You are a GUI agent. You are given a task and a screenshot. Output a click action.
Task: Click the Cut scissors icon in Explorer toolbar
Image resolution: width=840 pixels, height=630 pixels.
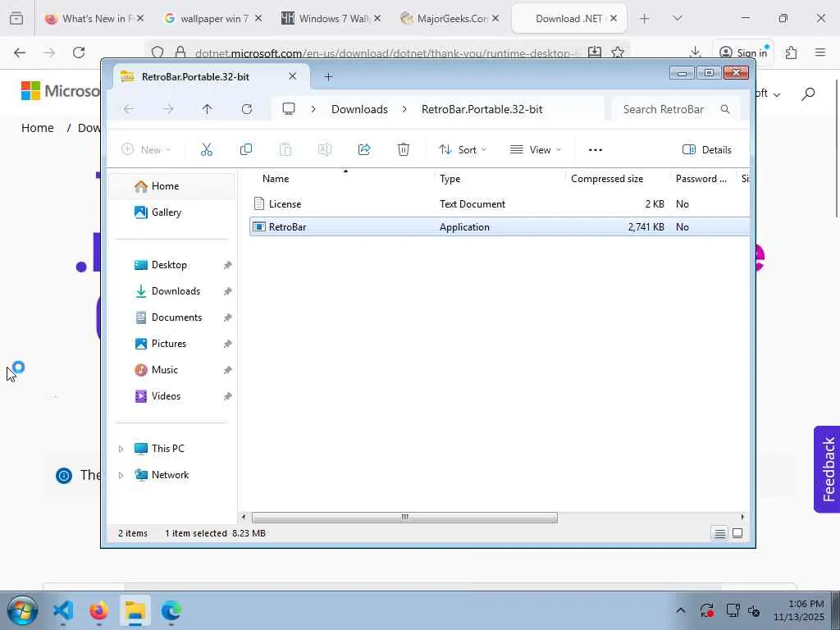pos(206,150)
